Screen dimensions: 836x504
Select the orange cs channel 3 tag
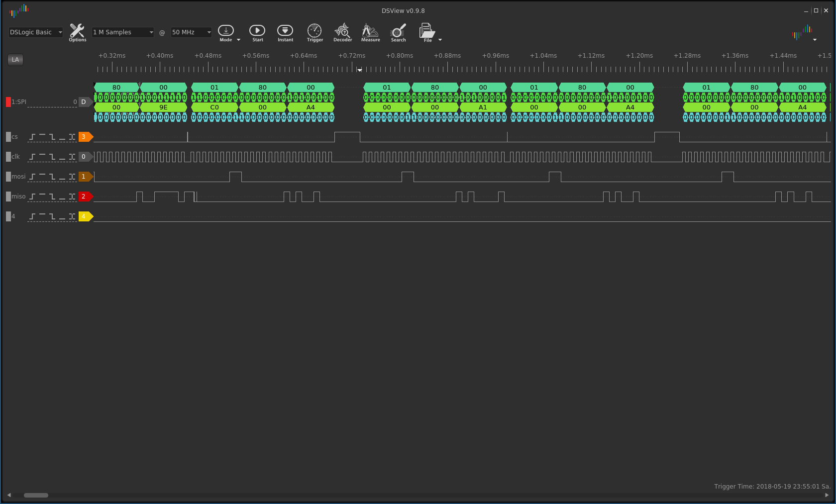pos(86,137)
